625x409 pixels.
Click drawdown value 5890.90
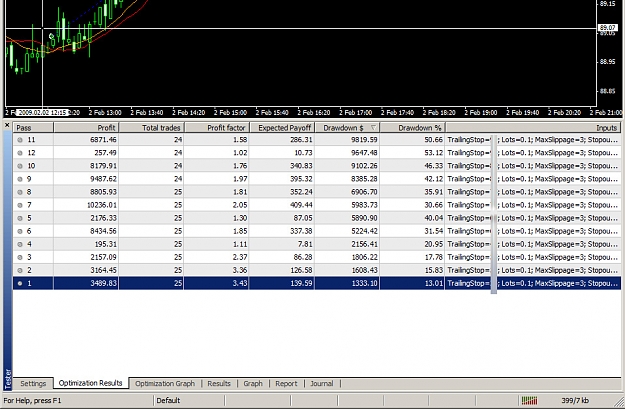coord(364,218)
